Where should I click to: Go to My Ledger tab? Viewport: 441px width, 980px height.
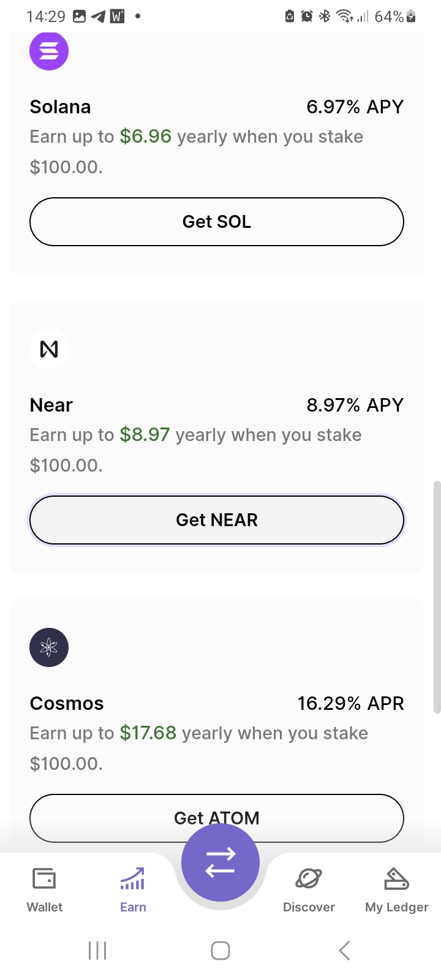coord(396,889)
